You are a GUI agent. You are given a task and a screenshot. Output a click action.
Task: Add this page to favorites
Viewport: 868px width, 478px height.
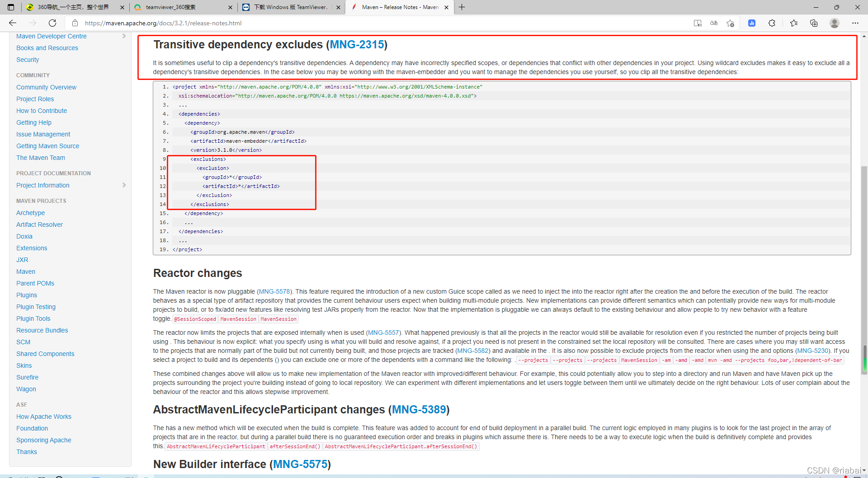[x=730, y=23]
